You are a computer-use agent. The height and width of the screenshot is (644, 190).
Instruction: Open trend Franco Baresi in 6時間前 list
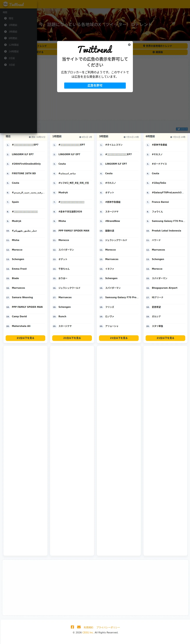point(160,202)
